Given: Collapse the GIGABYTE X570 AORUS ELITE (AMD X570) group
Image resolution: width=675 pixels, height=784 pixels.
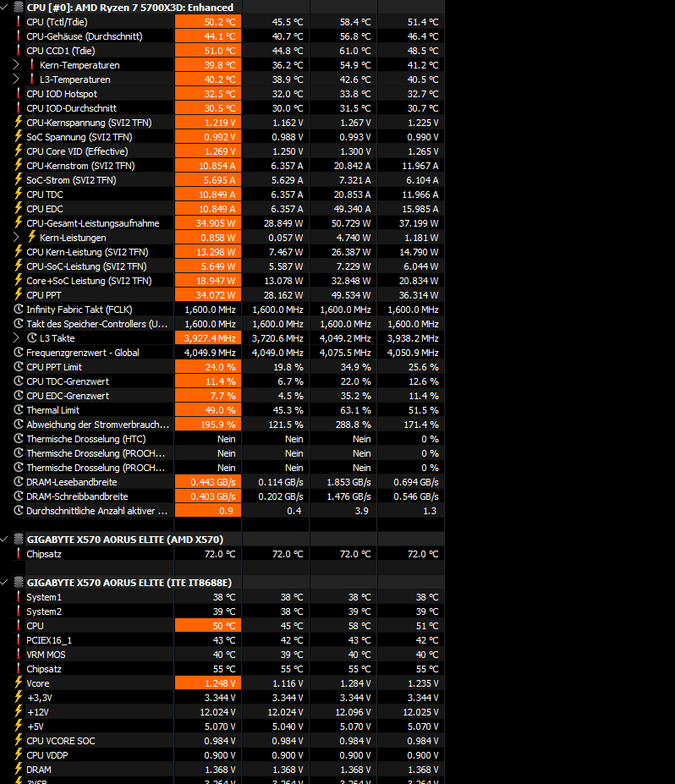Looking at the screenshot, I should pos(4,539).
